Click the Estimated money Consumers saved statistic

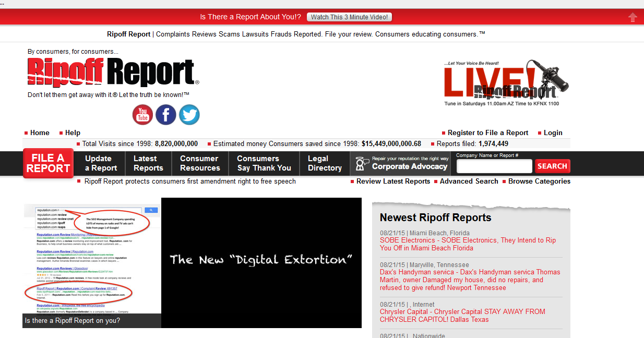(317, 143)
